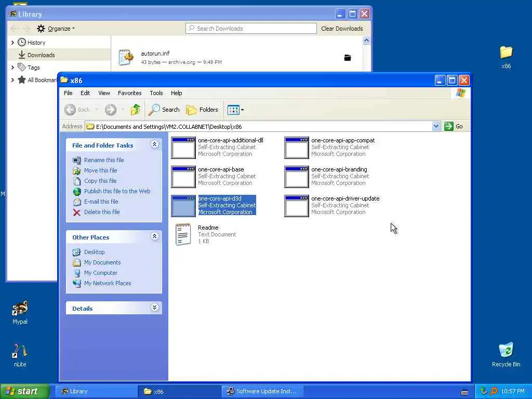The height and width of the screenshot is (399, 532).
Task: Open Search pane in x86 window
Action: [x=164, y=110]
